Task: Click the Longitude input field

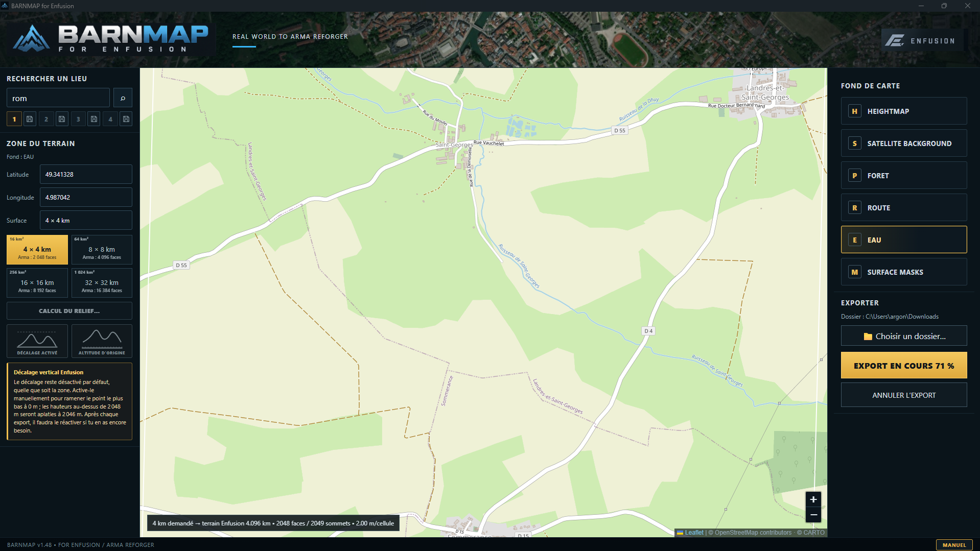Action: (x=86, y=197)
